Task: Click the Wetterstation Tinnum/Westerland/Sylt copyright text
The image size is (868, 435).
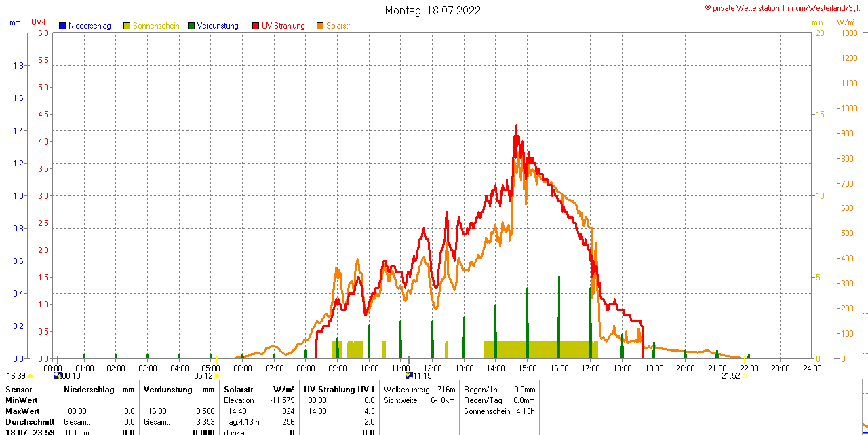Action: point(786,7)
